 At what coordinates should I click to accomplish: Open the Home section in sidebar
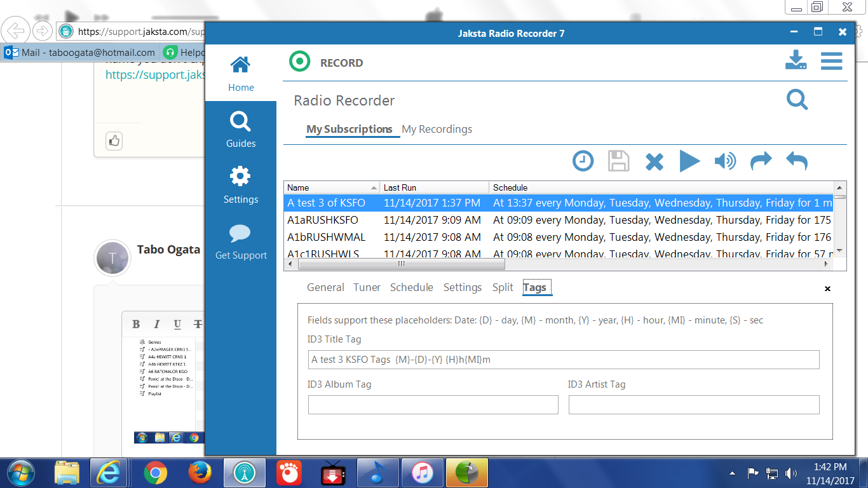[x=241, y=74]
